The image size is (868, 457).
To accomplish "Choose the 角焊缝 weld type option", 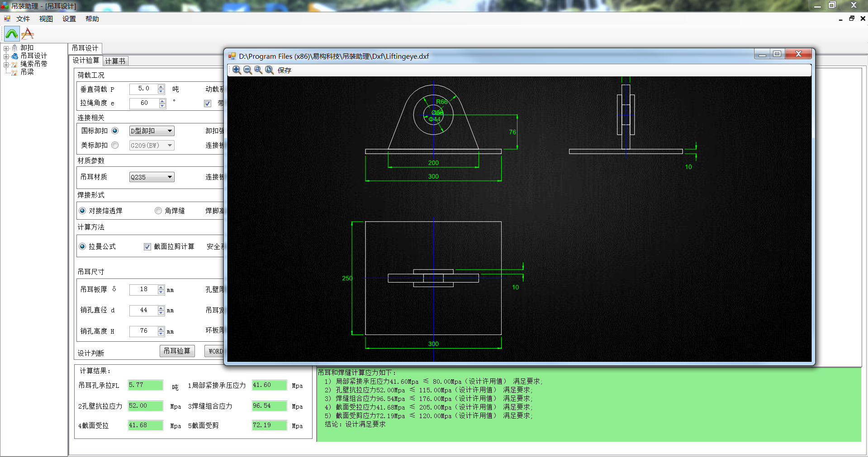I will [x=158, y=211].
